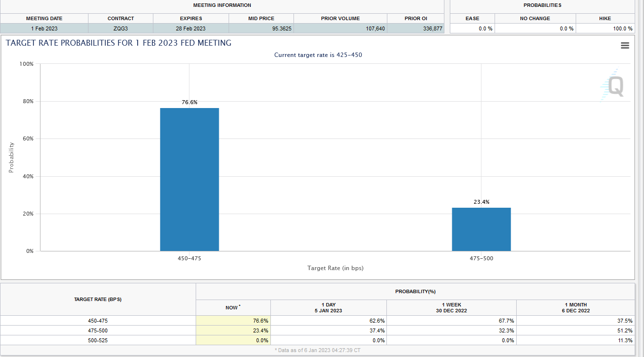Click the Probability y-axis title

(11, 157)
